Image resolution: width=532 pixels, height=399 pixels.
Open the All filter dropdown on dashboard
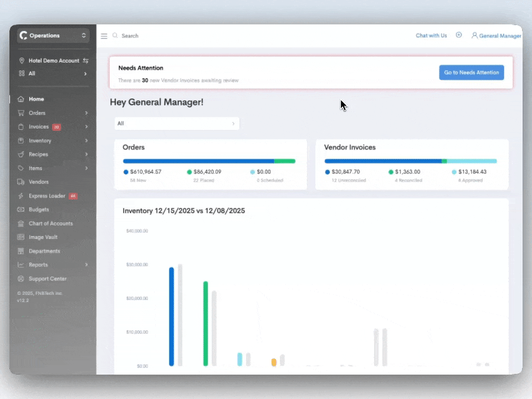click(x=177, y=124)
